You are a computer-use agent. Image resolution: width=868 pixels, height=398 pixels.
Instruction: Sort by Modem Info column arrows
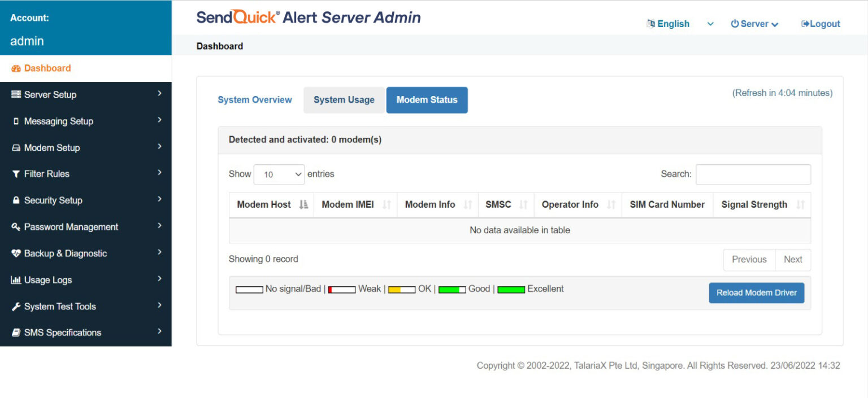(x=468, y=205)
